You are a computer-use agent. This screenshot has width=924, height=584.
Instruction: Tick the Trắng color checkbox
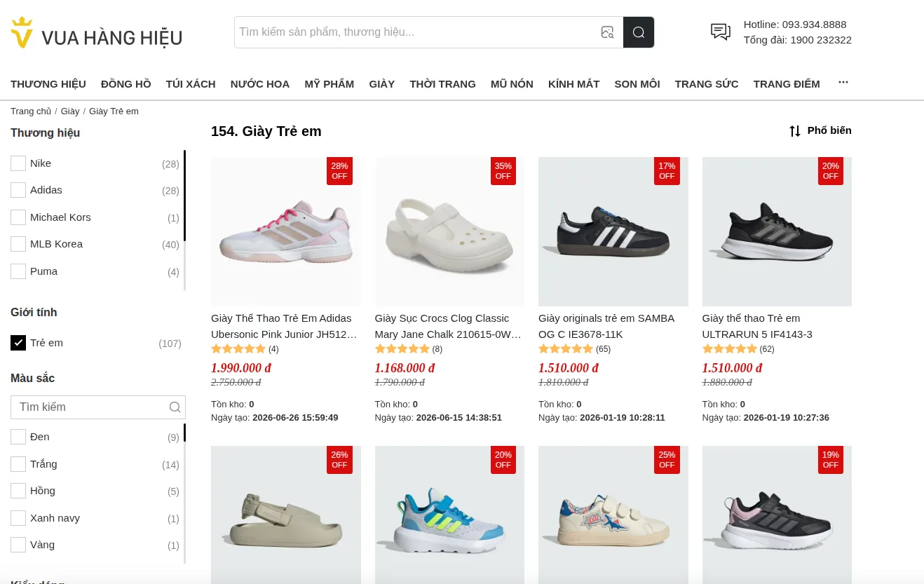pos(18,464)
